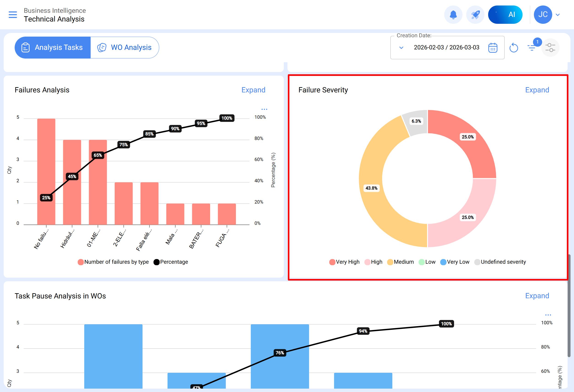Open Failures Analysis three-dot options menu
This screenshot has height=392, width=574.
[264, 109]
